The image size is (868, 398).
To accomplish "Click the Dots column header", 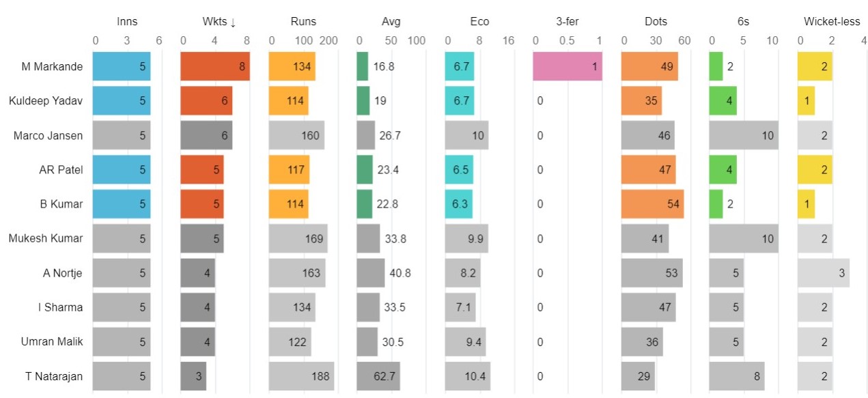I will click(x=656, y=22).
